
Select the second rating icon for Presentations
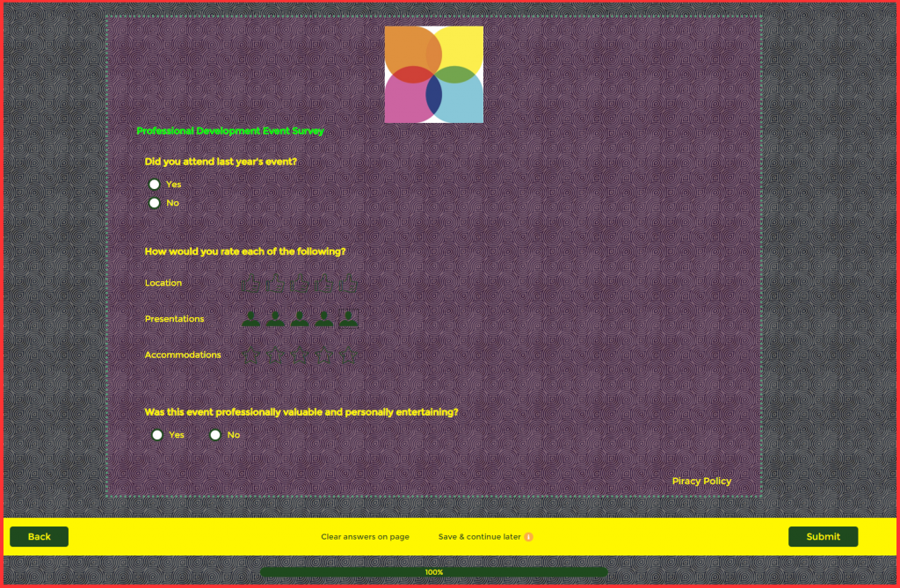275,319
